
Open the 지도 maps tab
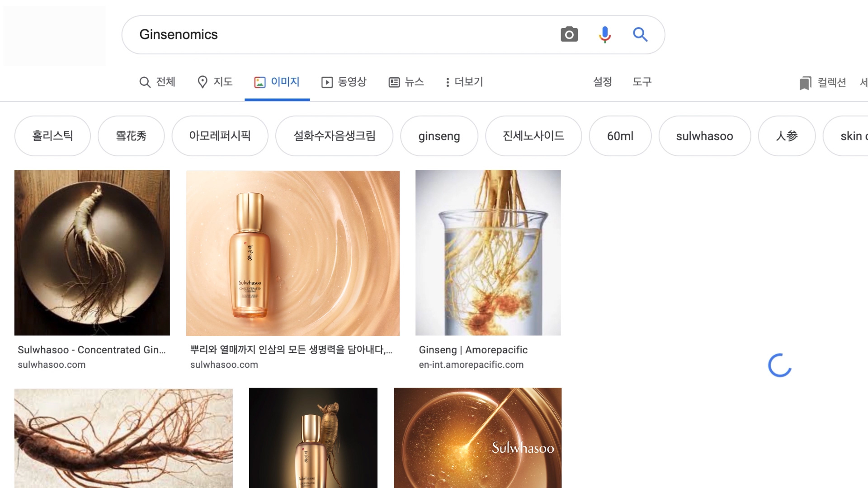point(215,82)
